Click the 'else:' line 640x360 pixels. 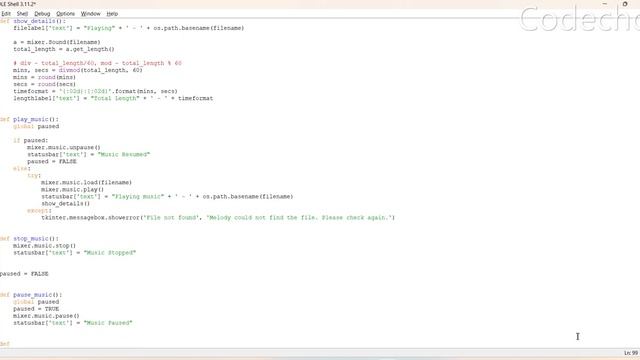22,168
